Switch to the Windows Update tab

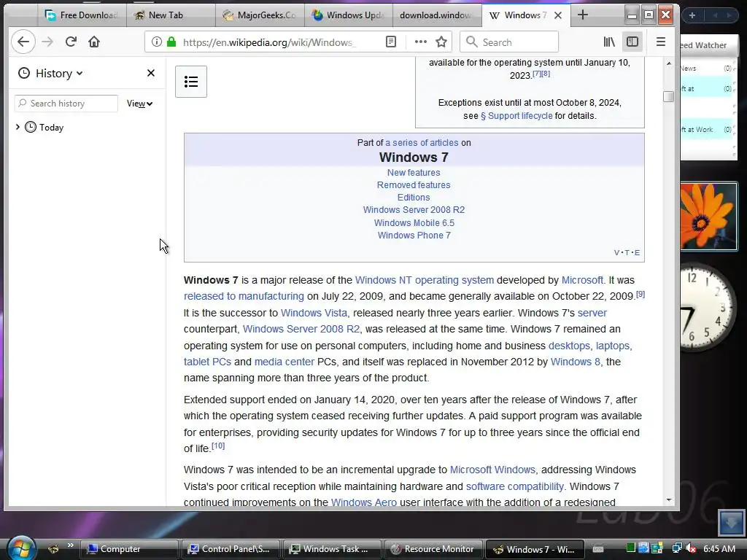(x=348, y=15)
